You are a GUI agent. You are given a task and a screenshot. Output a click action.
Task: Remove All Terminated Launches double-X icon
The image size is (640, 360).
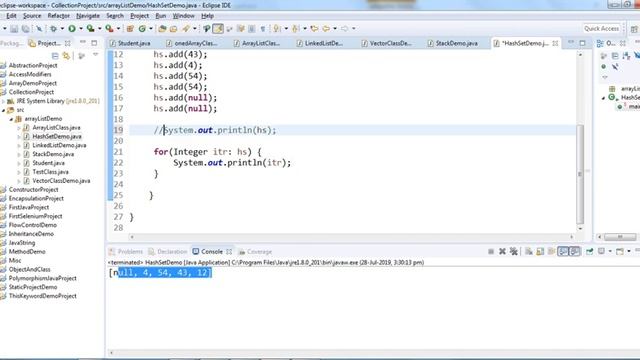(x=514, y=251)
